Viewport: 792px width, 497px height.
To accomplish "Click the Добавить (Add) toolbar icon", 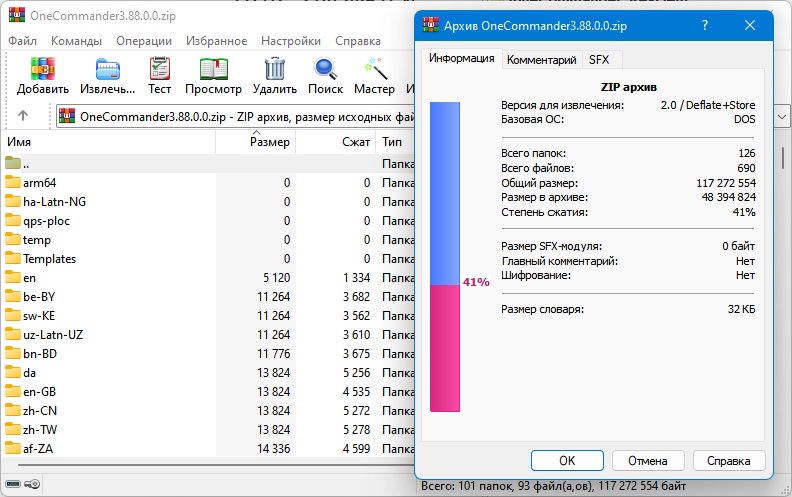I will click(42, 69).
